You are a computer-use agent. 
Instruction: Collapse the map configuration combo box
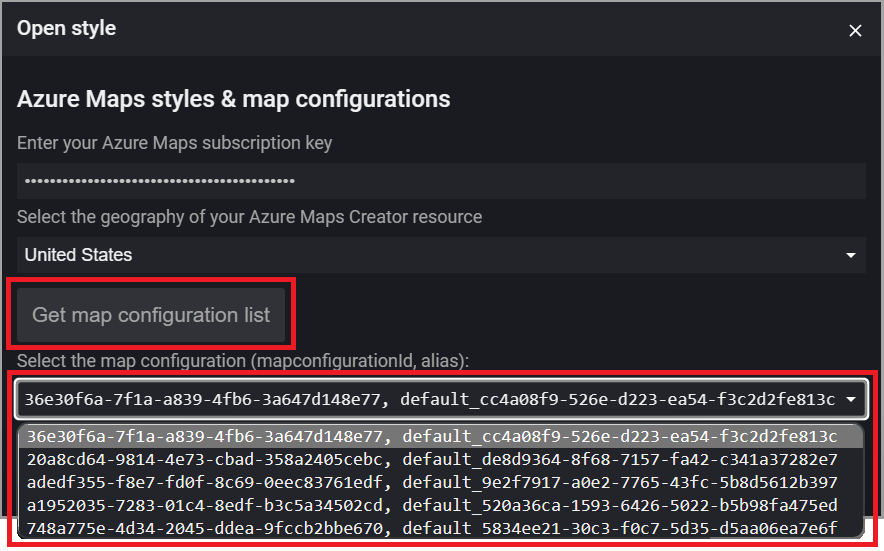tap(441, 399)
